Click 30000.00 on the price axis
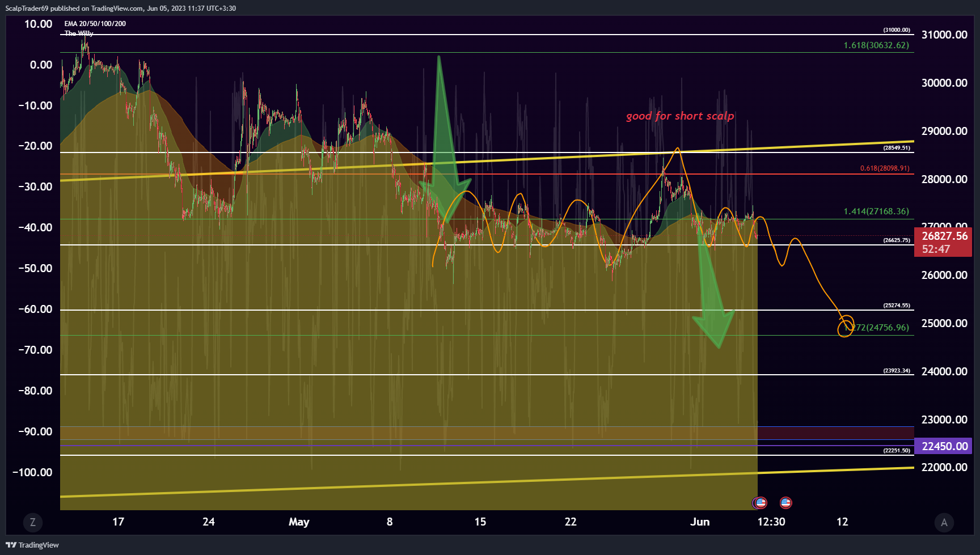980x555 pixels. (944, 83)
